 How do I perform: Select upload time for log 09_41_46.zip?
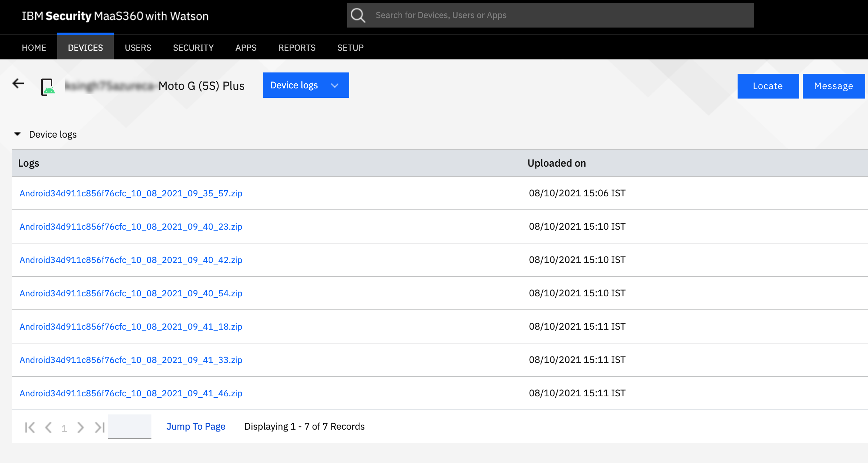coord(577,393)
